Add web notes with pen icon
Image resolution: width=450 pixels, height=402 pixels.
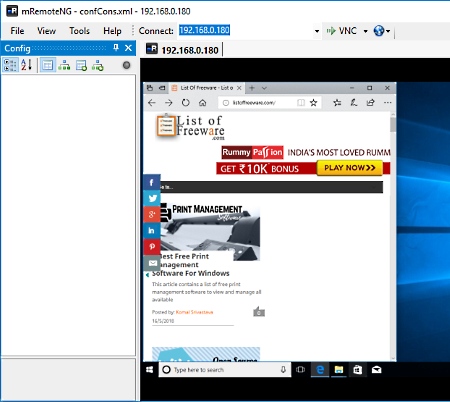point(354,103)
